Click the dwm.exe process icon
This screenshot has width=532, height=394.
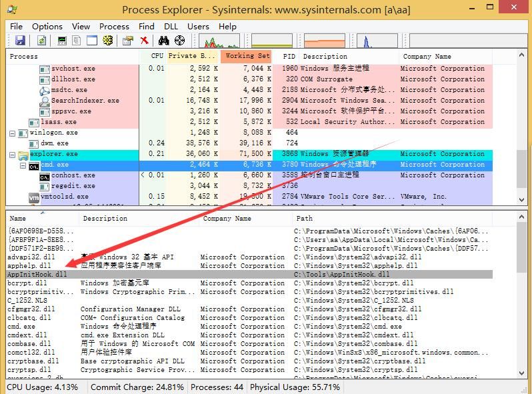click(34, 144)
